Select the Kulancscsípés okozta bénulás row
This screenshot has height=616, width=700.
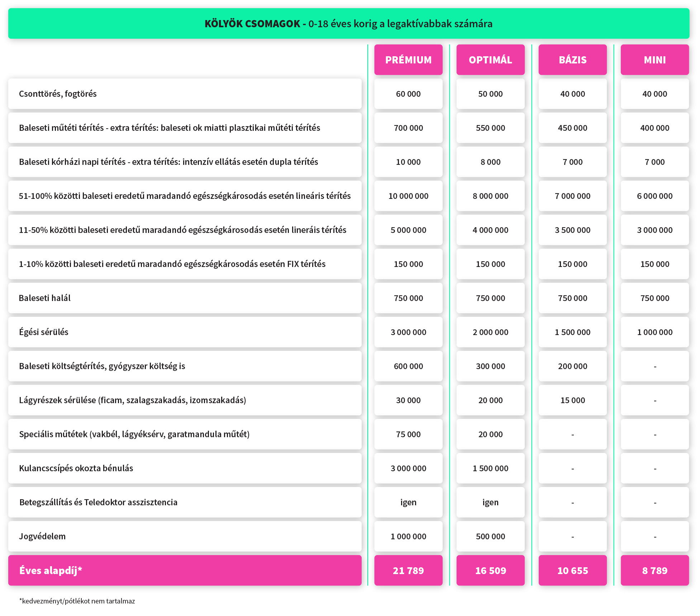coord(76,468)
